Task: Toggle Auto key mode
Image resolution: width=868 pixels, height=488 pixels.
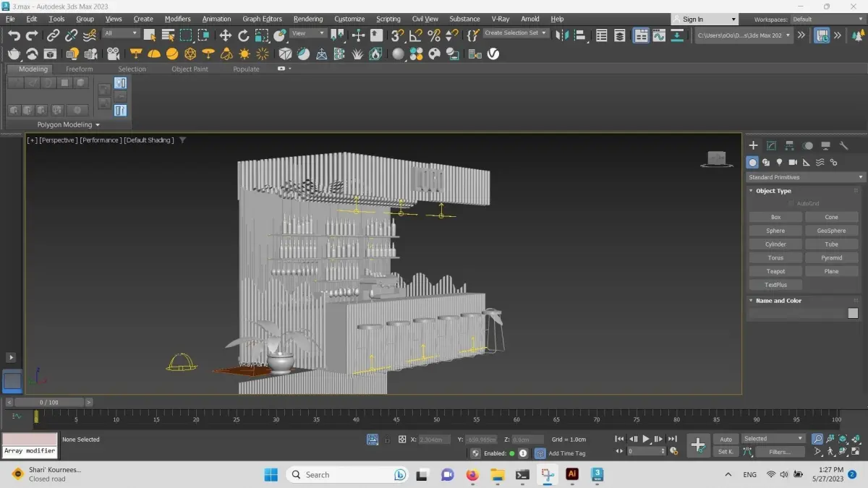Action: 726,439
